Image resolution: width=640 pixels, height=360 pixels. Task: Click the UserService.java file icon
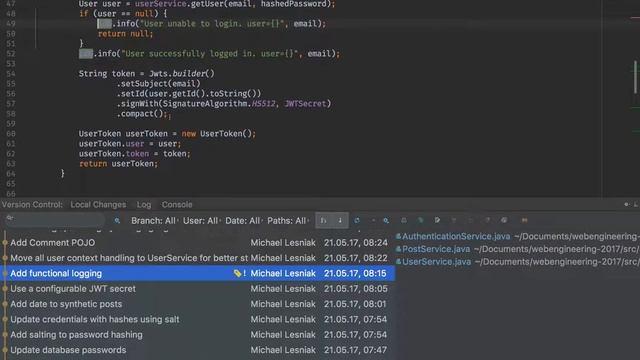(398, 262)
